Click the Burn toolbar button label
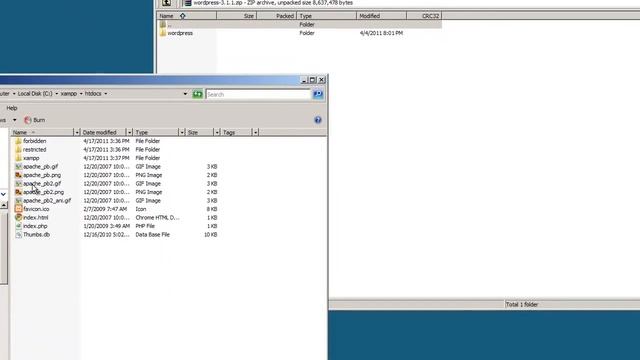 [39, 120]
